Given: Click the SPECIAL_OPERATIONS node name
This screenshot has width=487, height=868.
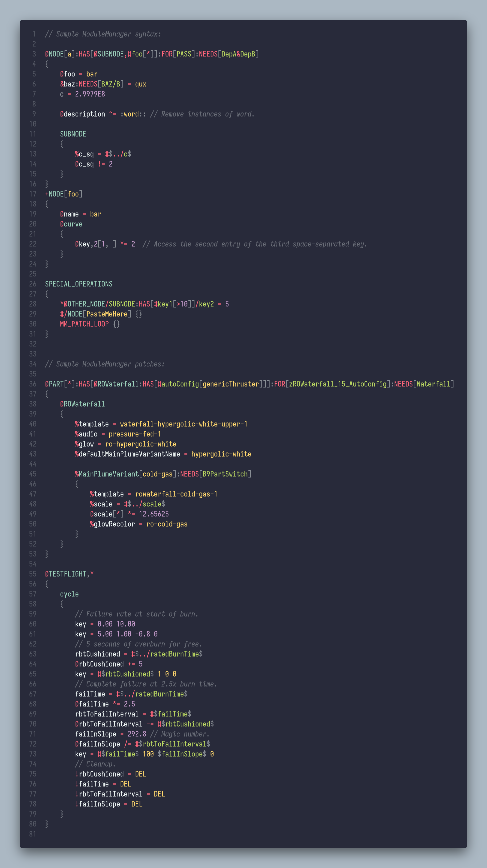Looking at the screenshot, I should [79, 284].
